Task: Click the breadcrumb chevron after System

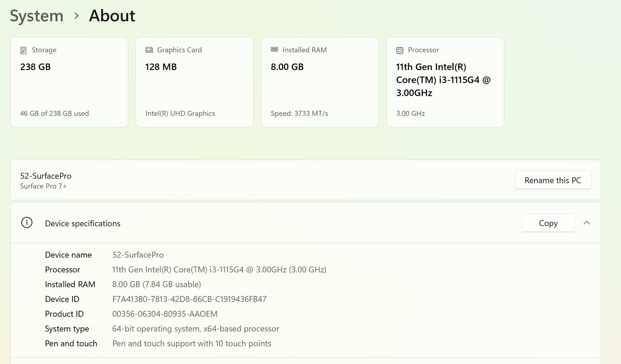Action: click(76, 16)
